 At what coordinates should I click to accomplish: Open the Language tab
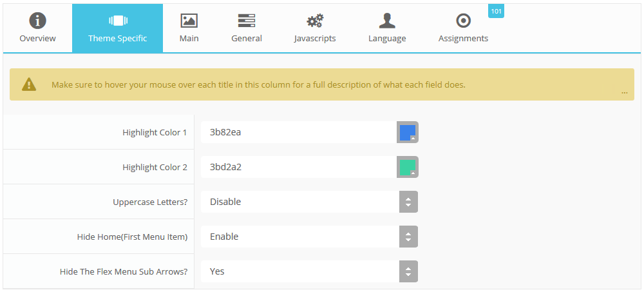pos(387,28)
